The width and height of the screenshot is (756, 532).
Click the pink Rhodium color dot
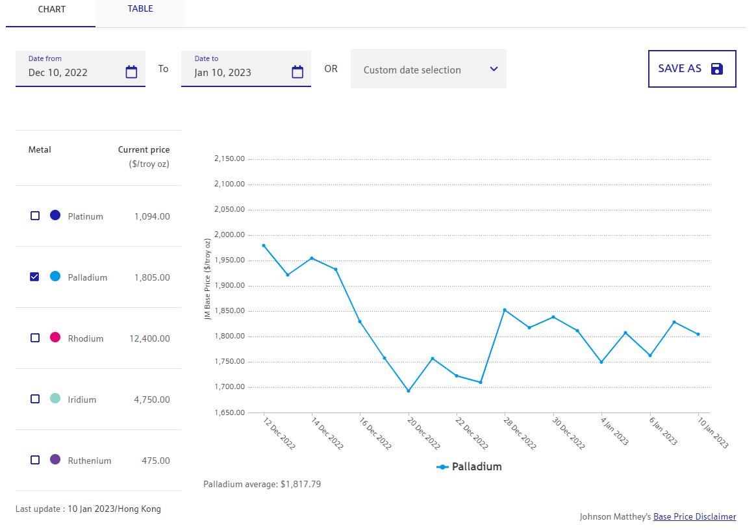pyautogui.click(x=55, y=337)
